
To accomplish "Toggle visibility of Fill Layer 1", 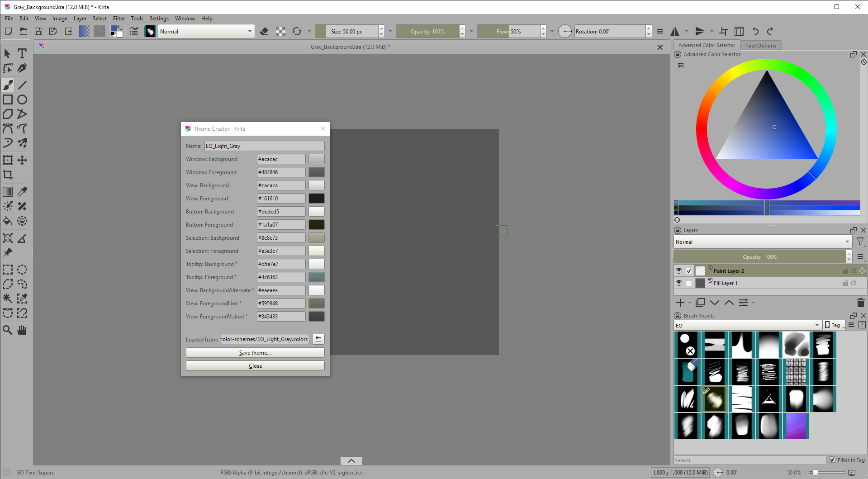I will pos(679,283).
